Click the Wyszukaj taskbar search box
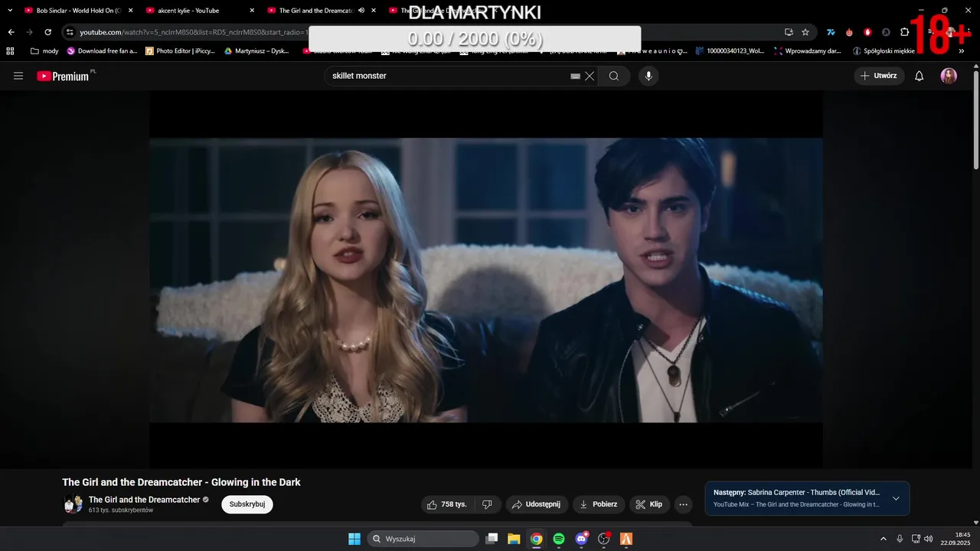 [x=423, y=539]
